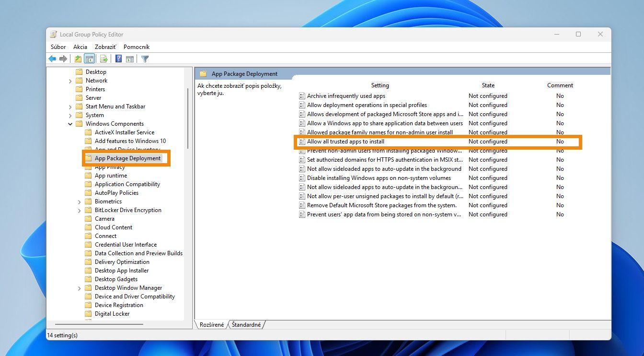Click the policy icon for Prevent users' app data

coord(302,214)
